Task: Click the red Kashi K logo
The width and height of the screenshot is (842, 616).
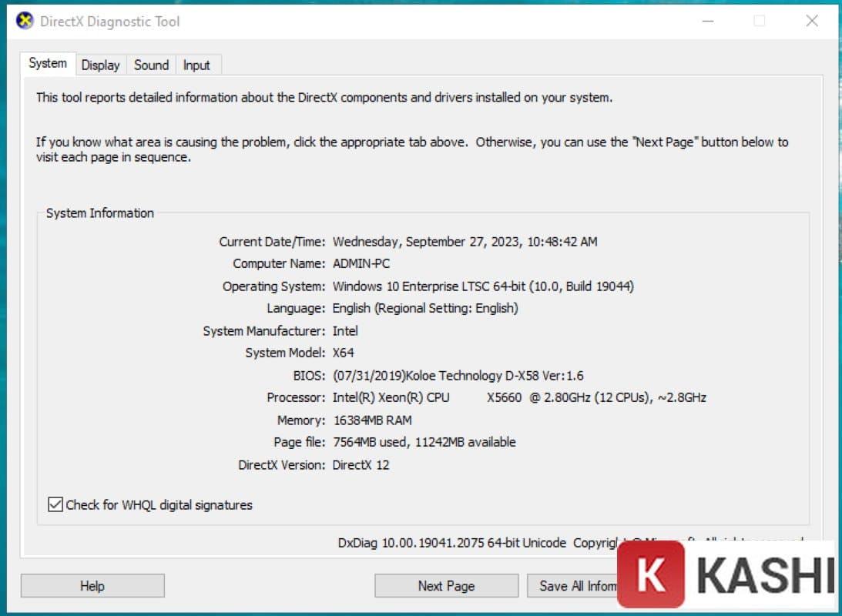Action: [x=651, y=574]
